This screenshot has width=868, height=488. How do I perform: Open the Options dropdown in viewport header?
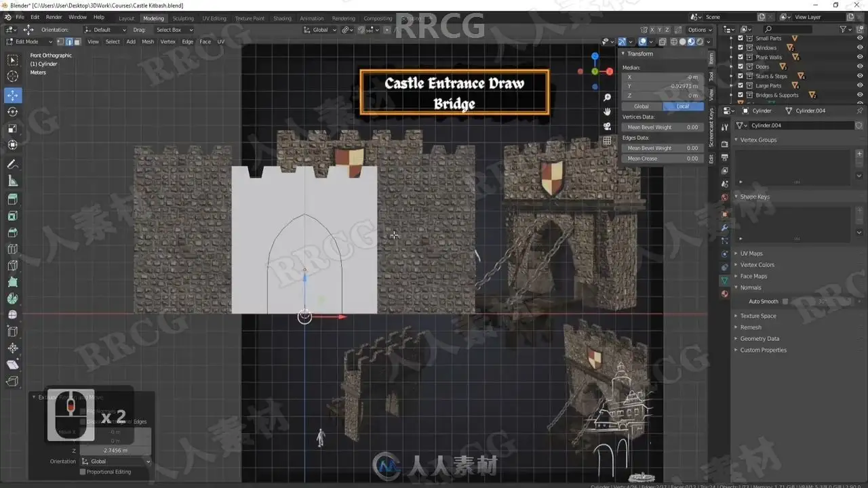tap(700, 30)
